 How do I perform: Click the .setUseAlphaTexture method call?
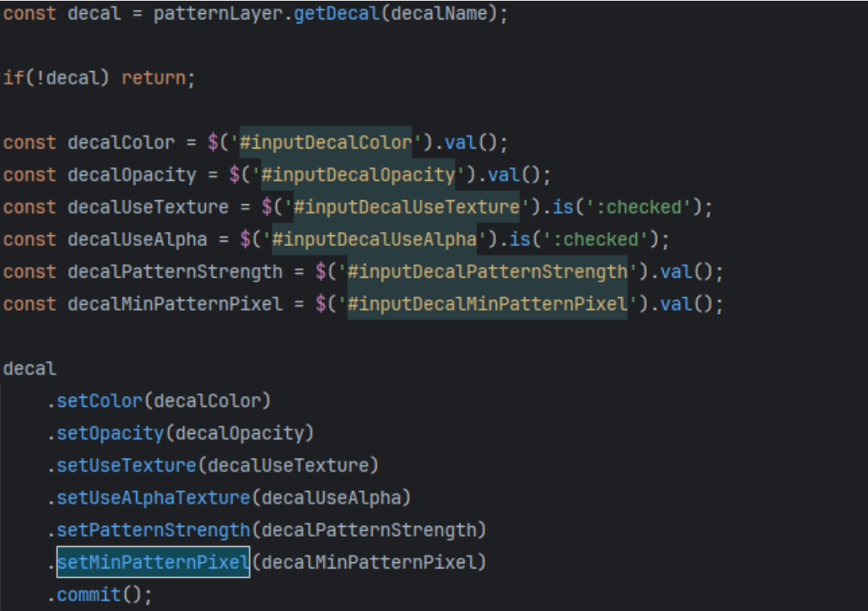pos(153,497)
